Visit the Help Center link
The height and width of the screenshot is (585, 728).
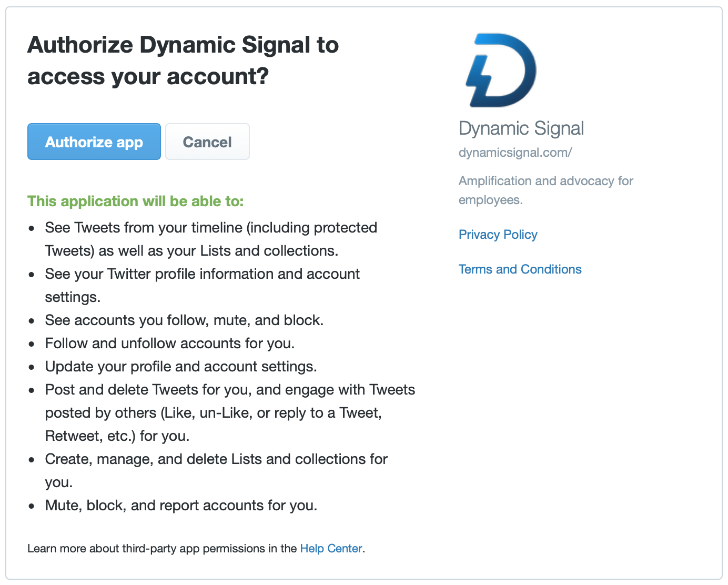pyautogui.click(x=331, y=548)
